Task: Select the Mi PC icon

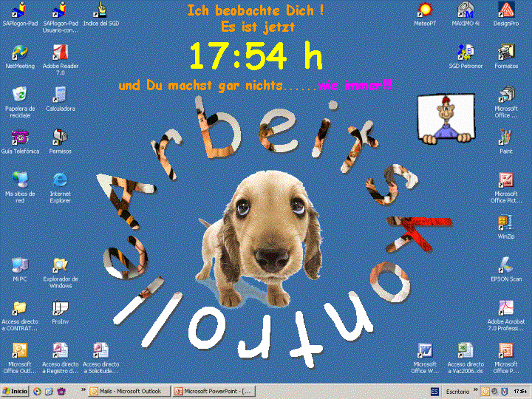Action: (x=20, y=265)
